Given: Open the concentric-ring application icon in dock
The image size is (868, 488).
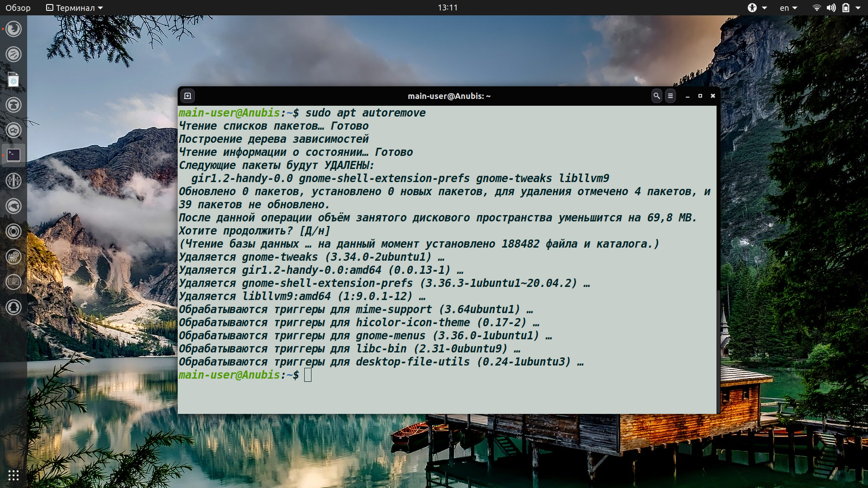Looking at the screenshot, I should (14, 231).
